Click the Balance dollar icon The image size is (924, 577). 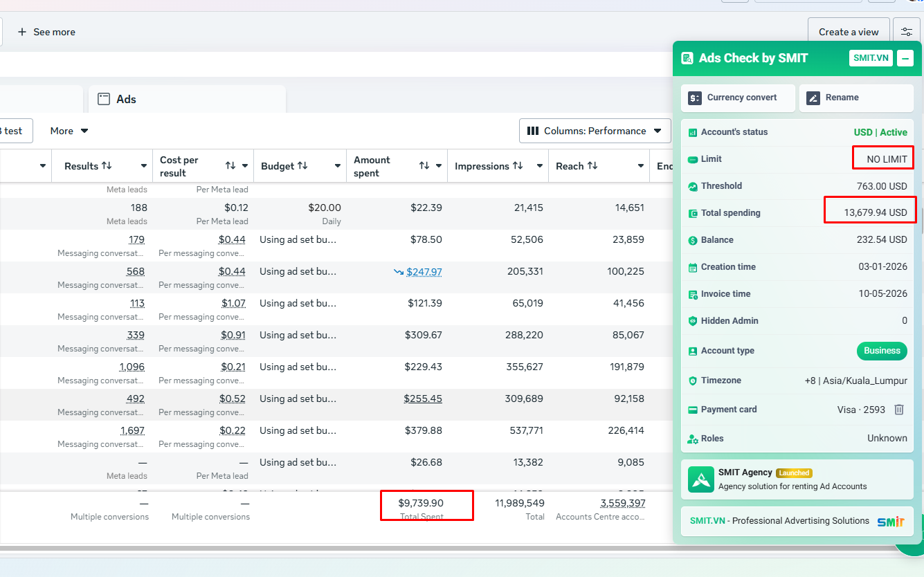click(x=693, y=240)
